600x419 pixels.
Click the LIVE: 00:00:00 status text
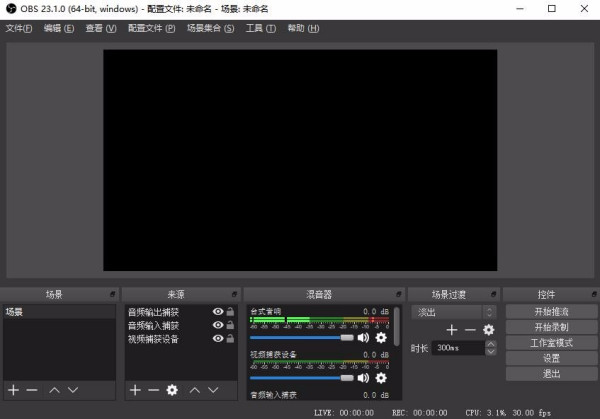click(x=344, y=413)
